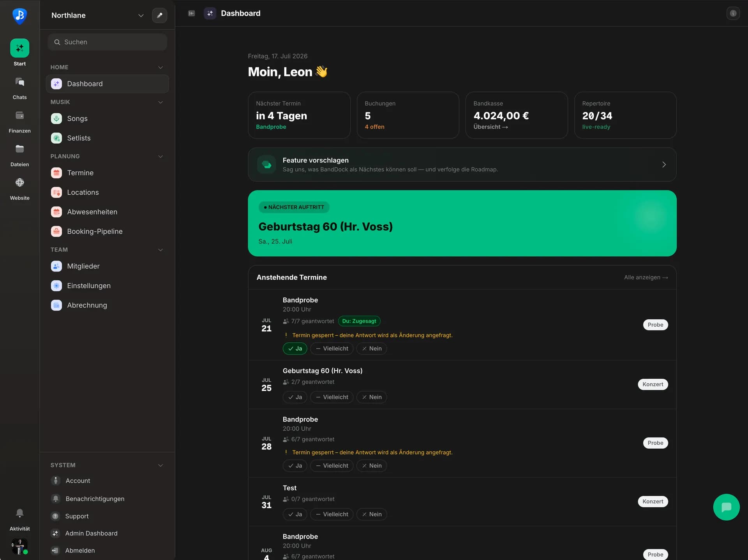
Task: Collapse the SYSTEM sidebar section
Action: (160, 465)
